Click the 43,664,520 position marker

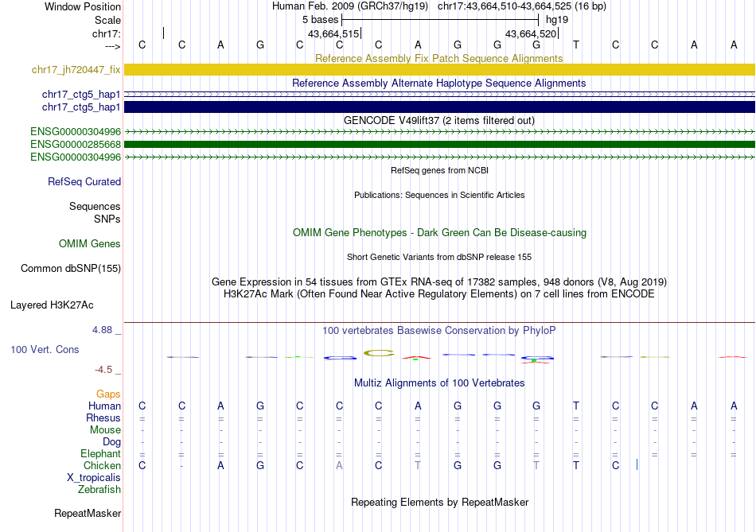click(x=531, y=33)
